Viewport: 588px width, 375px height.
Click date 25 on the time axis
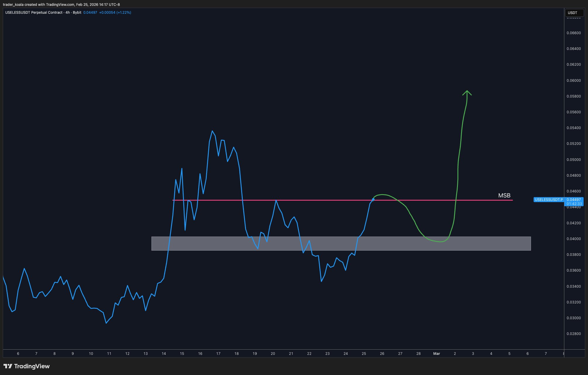(364, 354)
